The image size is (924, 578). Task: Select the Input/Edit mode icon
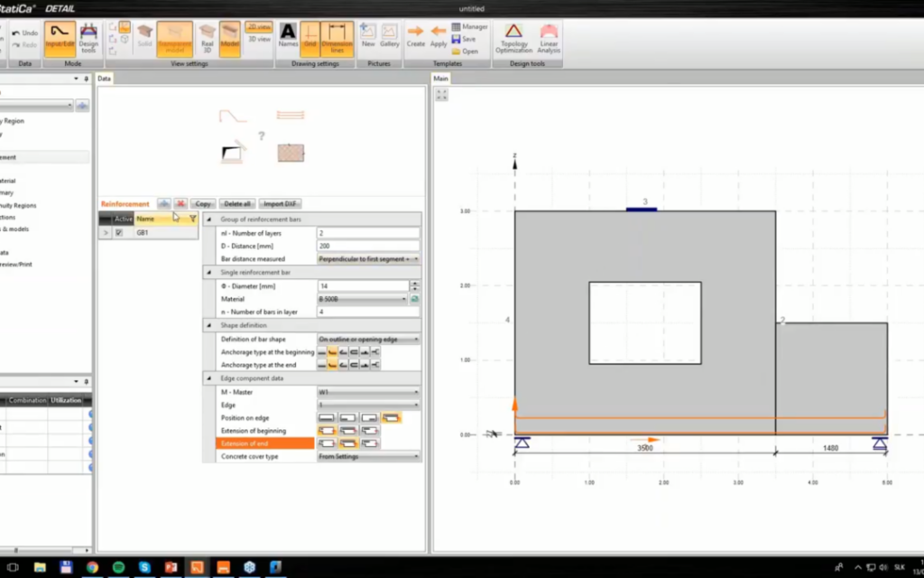coord(60,38)
